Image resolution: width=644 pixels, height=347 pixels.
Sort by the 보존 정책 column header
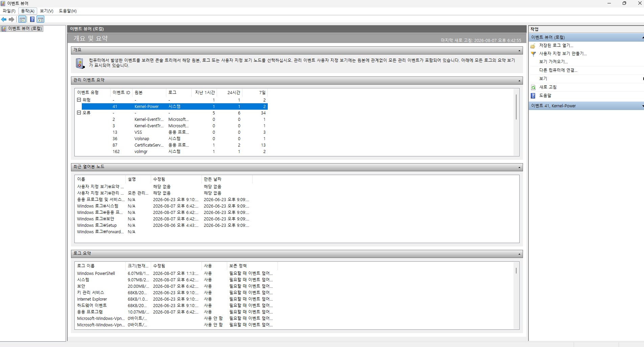tap(252, 266)
